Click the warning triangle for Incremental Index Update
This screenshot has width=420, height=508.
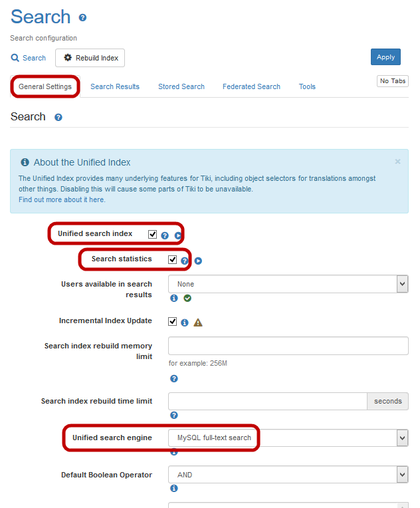point(197,322)
